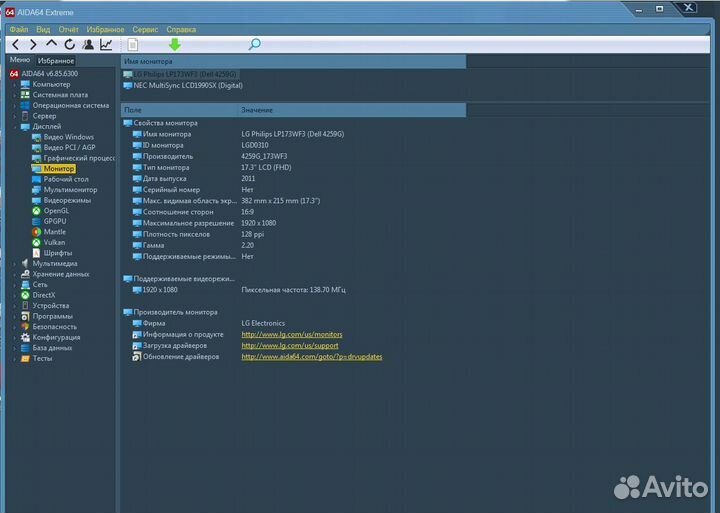
Task: Click the Имя монитора column header
Action: click(294, 62)
